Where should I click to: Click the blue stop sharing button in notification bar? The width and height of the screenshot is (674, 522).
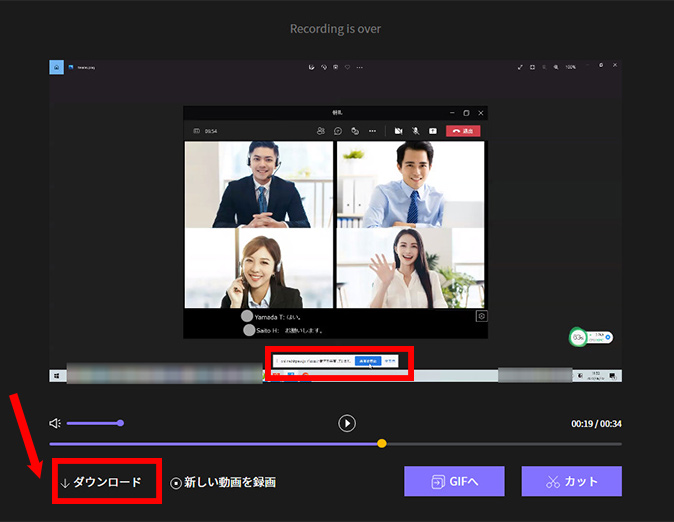368,361
